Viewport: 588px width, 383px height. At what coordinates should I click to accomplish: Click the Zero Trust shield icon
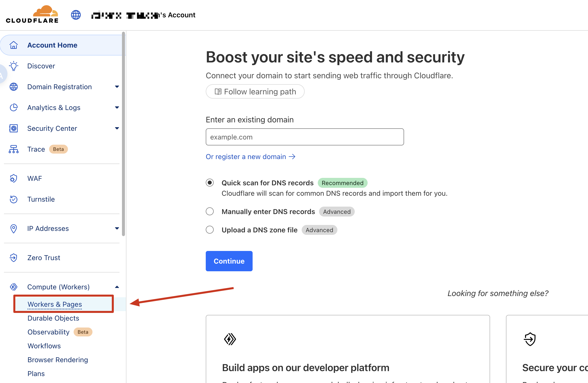14,258
